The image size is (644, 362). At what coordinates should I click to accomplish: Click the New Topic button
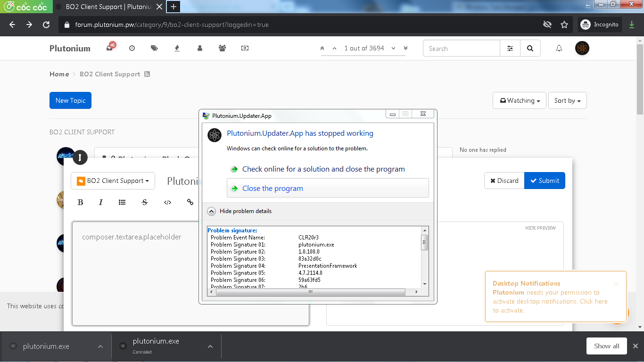70,100
